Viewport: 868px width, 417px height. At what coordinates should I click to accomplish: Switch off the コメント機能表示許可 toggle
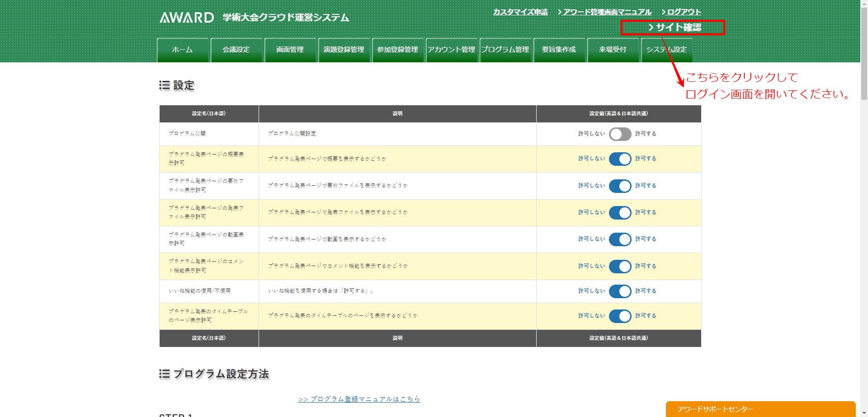(x=620, y=267)
